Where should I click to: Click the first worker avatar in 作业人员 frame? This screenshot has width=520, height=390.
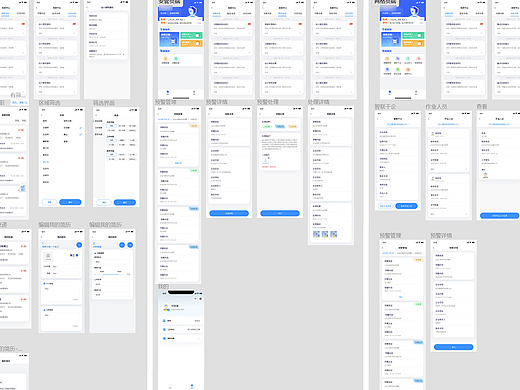click(x=433, y=134)
